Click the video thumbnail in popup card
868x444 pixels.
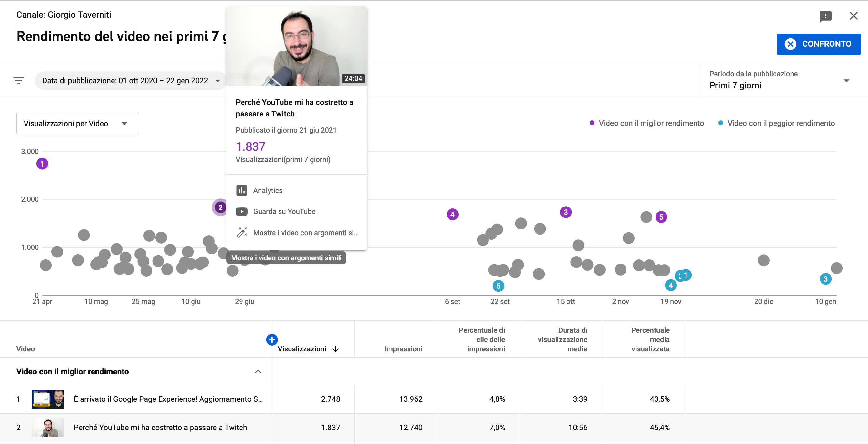coord(297,46)
